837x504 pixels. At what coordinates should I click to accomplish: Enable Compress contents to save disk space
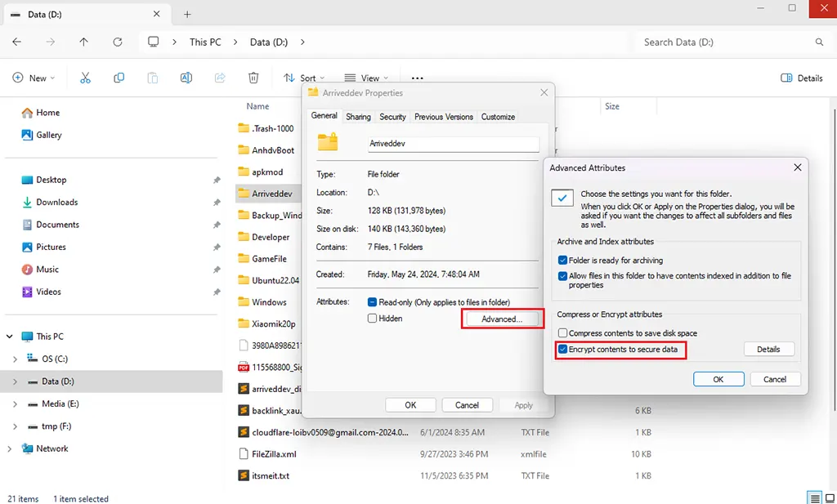562,333
